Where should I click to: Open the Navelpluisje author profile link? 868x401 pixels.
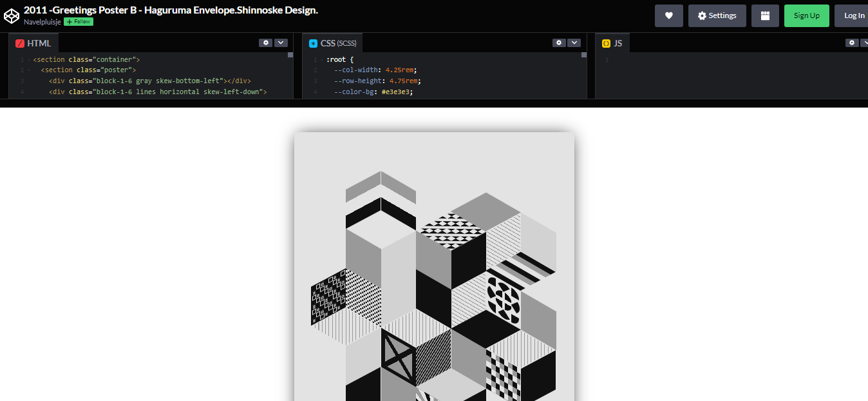[x=42, y=22]
